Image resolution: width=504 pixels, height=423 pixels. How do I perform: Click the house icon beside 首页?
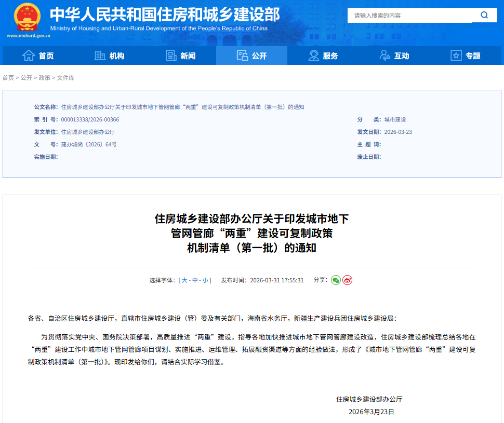[29, 56]
